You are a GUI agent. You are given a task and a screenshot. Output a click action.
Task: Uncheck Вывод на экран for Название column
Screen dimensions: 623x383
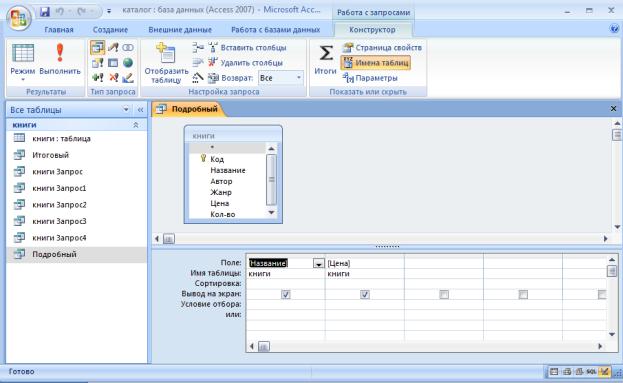coord(286,294)
